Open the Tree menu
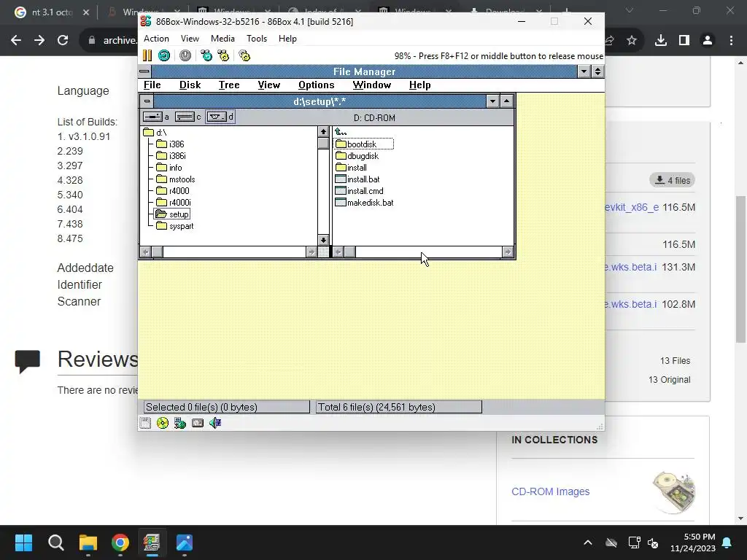Viewport: 747px width, 560px height. tap(229, 85)
